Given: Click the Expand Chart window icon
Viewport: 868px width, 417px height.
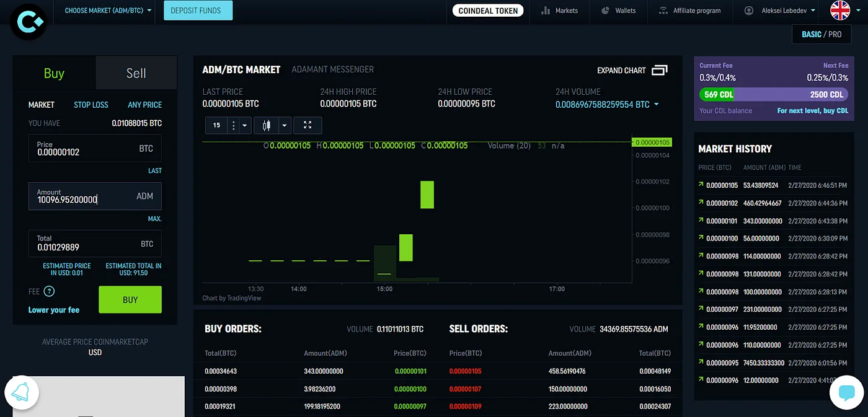Looking at the screenshot, I should (659, 70).
